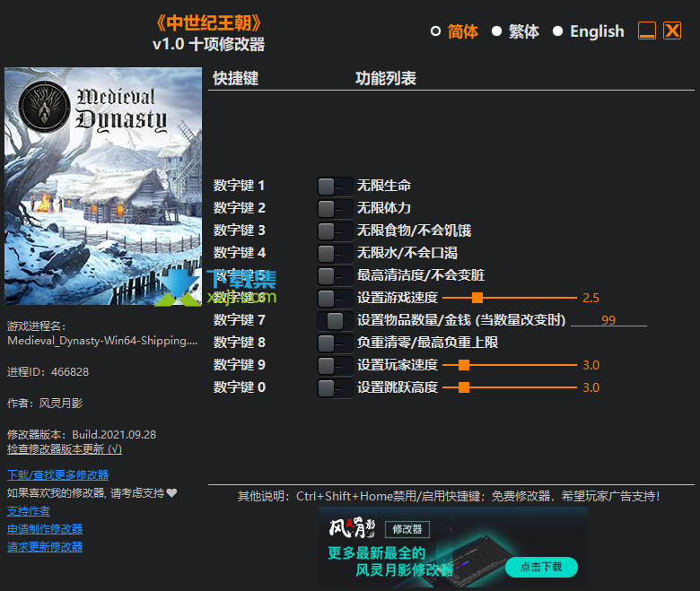The width and height of the screenshot is (700, 591).
Task: Toggle 设置物品数量/金钱 switch
Action: click(x=335, y=321)
